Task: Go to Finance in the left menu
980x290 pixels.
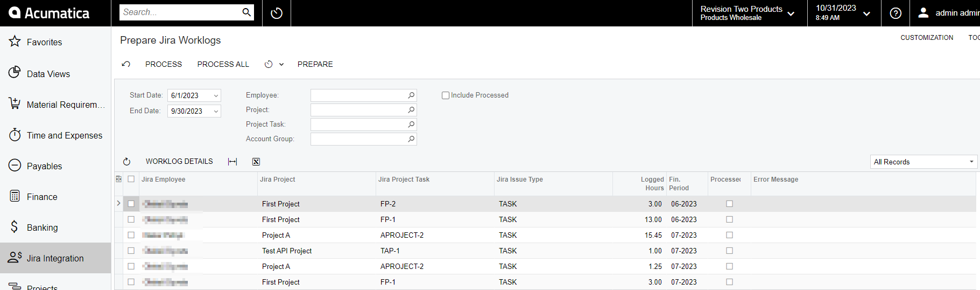Action: (x=42, y=197)
